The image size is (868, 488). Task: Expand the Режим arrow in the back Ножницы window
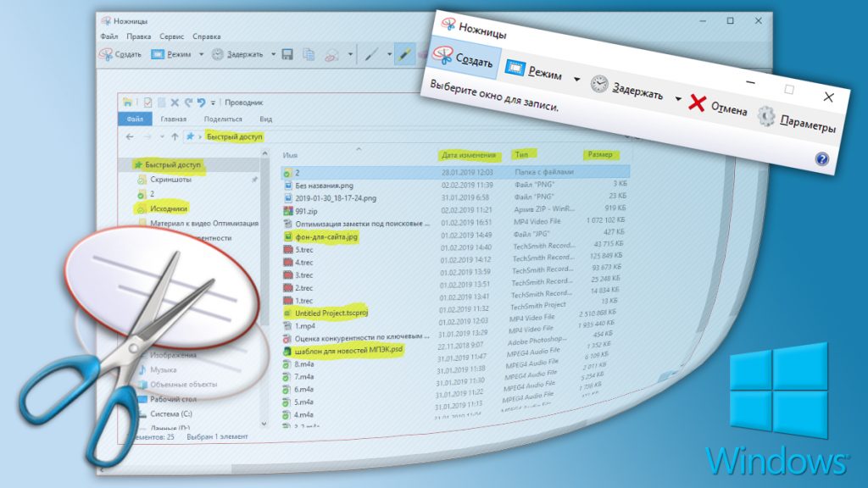pyautogui.click(x=201, y=54)
